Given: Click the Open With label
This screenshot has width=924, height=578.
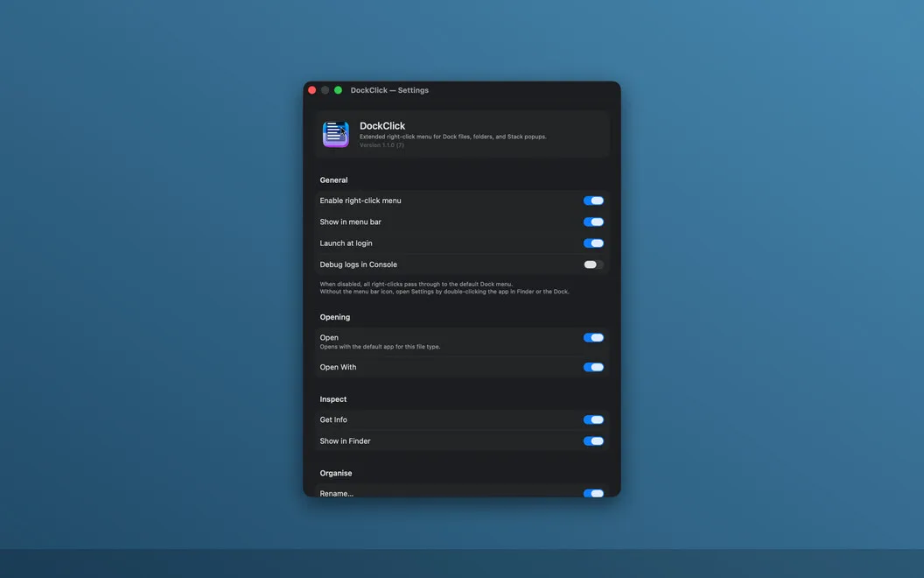Looking at the screenshot, I should pos(339,367).
